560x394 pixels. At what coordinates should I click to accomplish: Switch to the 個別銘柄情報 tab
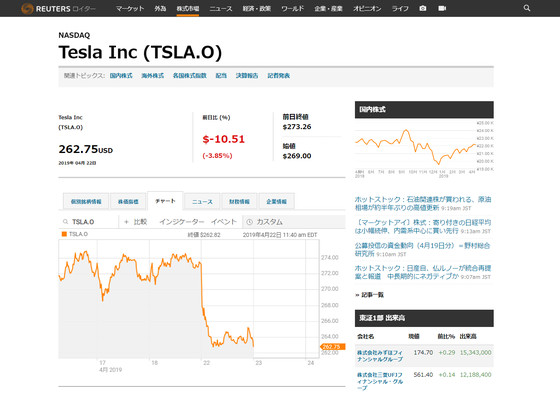tap(86, 201)
